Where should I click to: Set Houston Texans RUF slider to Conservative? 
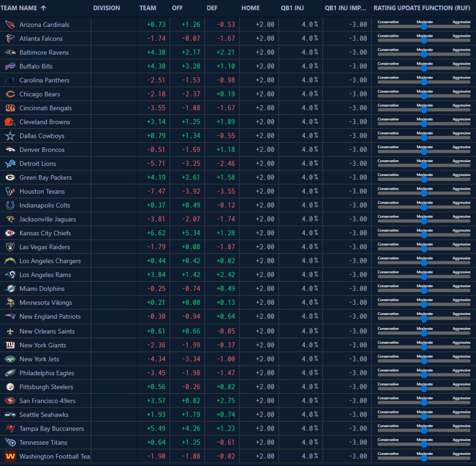[388, 189]
